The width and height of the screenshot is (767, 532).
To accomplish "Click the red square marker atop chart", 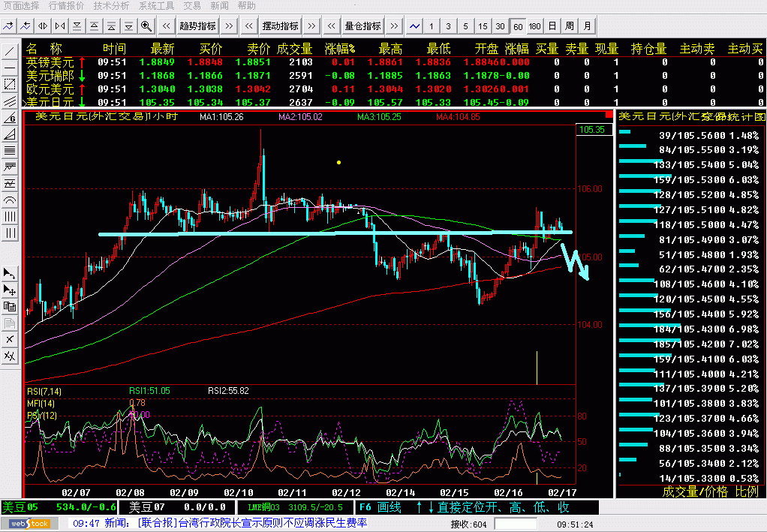I will point(609,114).
